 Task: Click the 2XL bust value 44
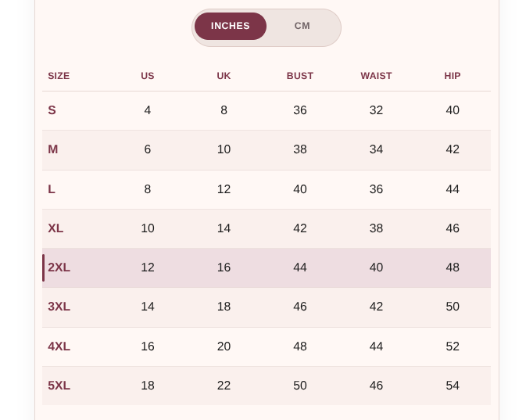pyautogui.click(x=300, y=267)
